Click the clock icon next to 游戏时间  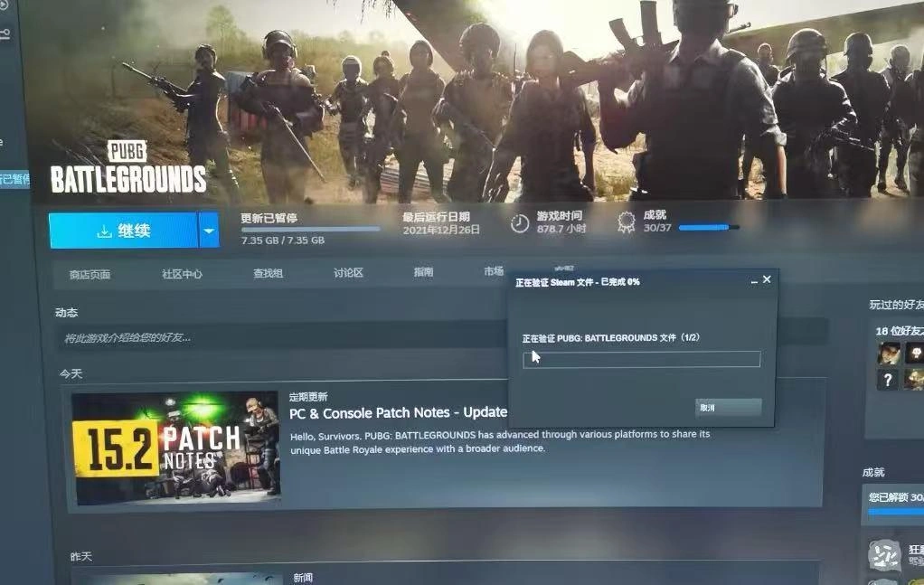tap(520, 223)
